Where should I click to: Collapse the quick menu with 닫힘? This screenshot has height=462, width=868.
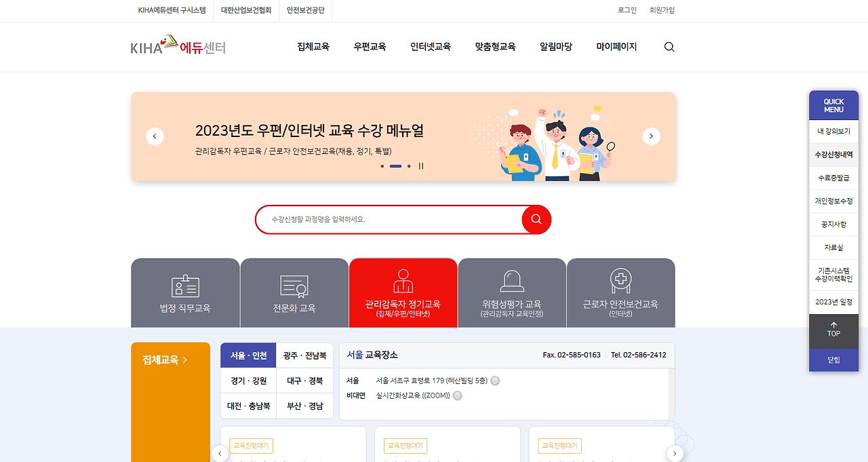pos(833,360)
